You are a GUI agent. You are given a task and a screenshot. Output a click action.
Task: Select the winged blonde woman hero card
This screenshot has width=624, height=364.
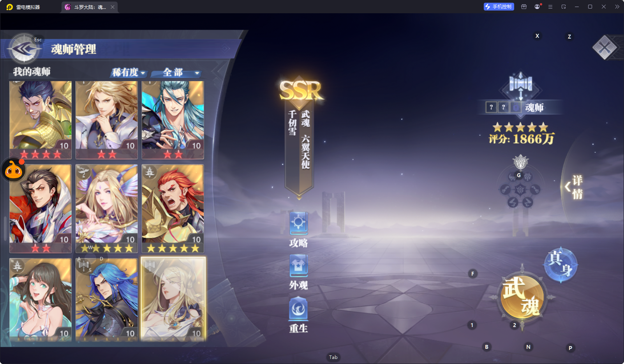[107, 209]
